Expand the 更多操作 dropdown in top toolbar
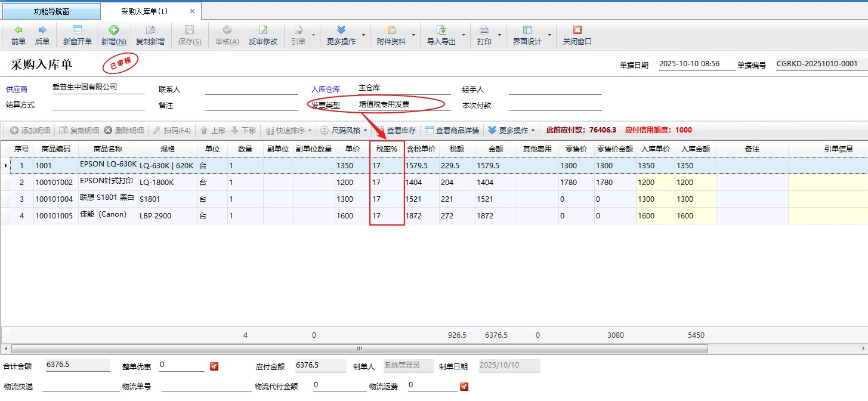This screenshot has width=868, height=401. click(363, 35)
